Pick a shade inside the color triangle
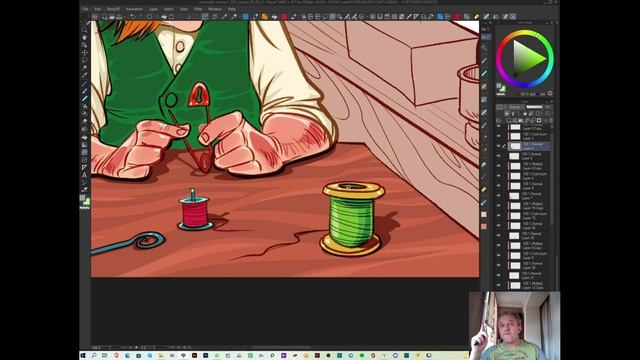640x360 pixels. 526,59
